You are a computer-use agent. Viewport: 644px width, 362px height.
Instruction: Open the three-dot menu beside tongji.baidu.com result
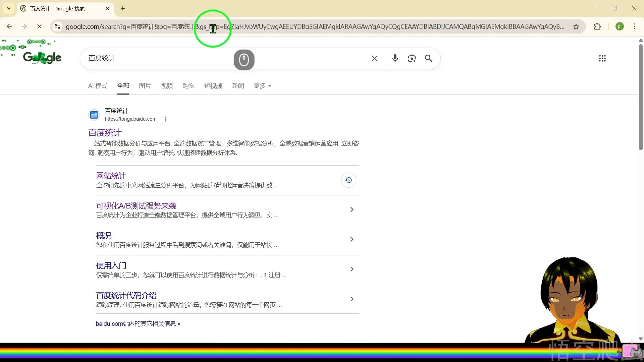165,119
